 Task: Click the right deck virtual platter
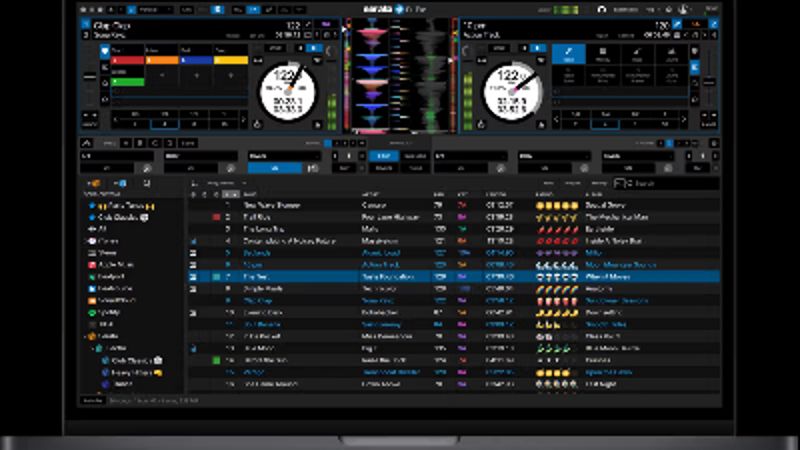click(x=512, y=92)
